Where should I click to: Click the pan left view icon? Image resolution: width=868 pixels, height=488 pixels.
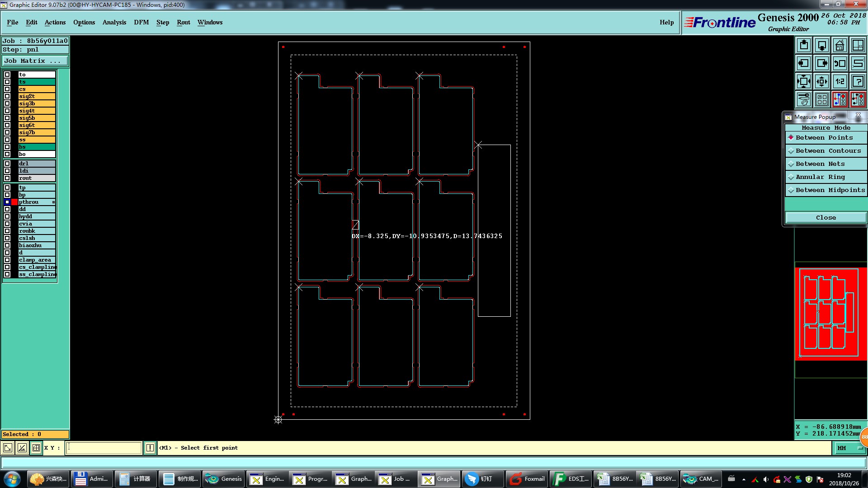point(804,63)
